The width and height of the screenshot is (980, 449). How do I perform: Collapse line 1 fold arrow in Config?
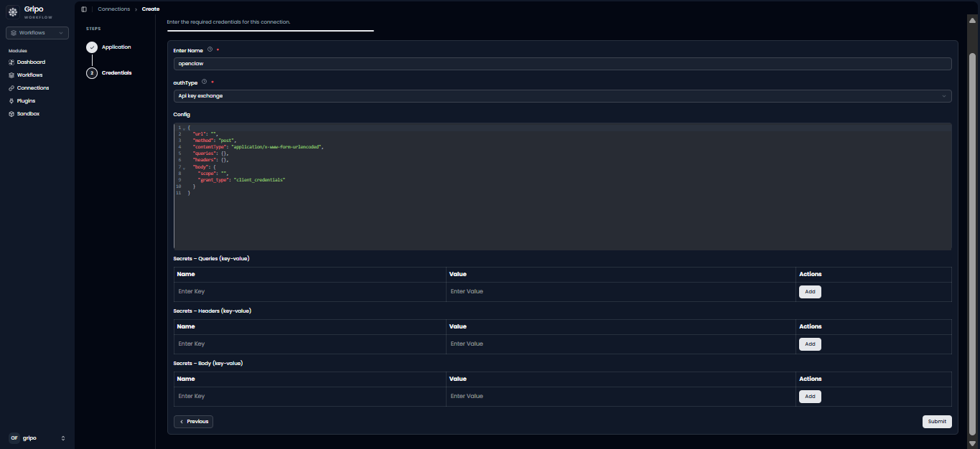pos(184,128)
